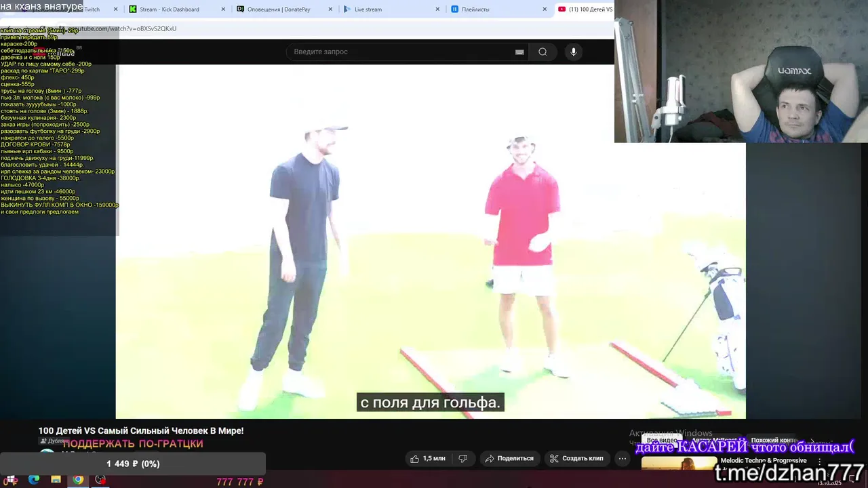Open the on-screen keyboard in search
This screenshot has width=868, height=488.
[x=519, y=52]
